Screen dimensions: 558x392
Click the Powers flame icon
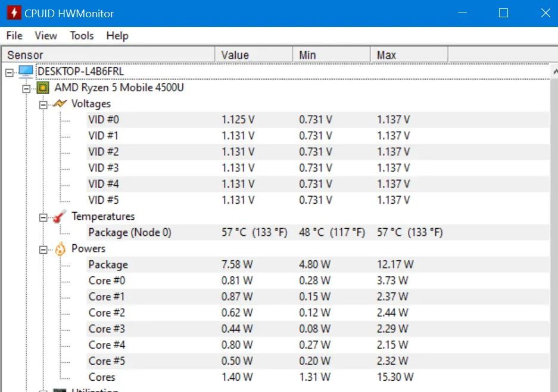(60, 249)
